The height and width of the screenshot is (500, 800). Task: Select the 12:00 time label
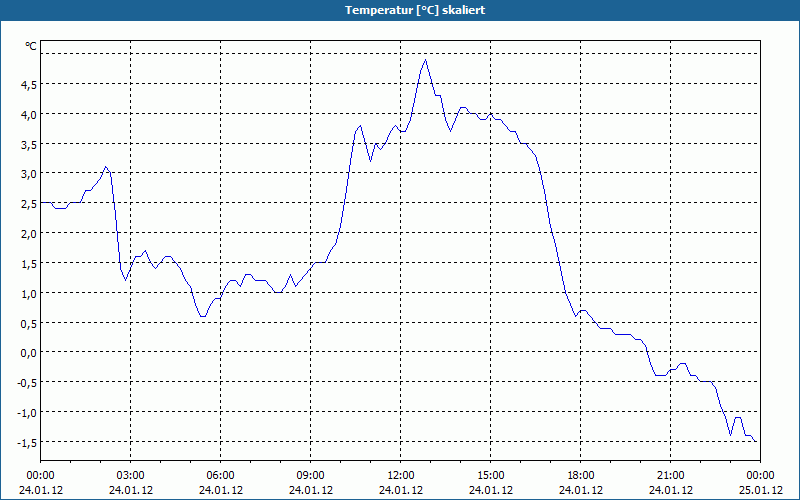[401, 476]
